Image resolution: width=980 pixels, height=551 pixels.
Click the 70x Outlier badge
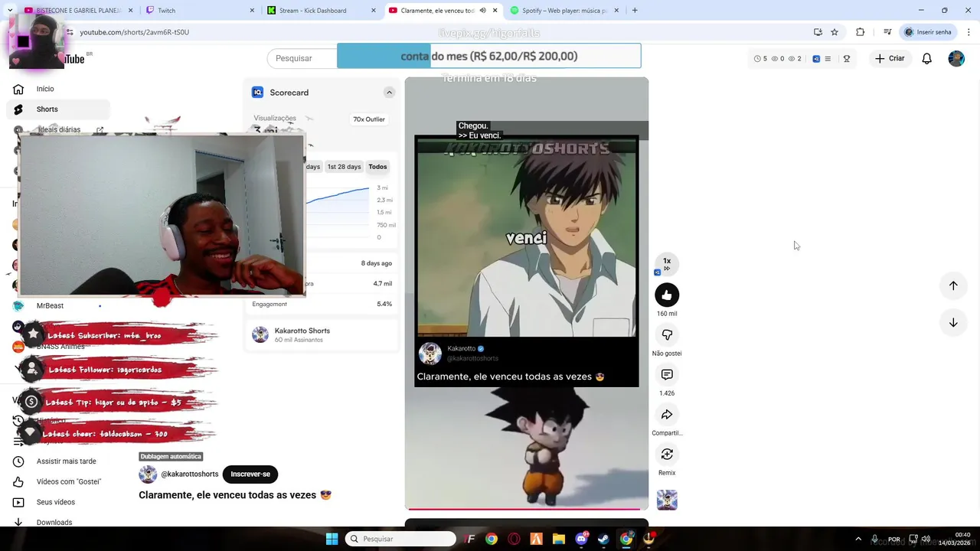click(x=369, y=119)
